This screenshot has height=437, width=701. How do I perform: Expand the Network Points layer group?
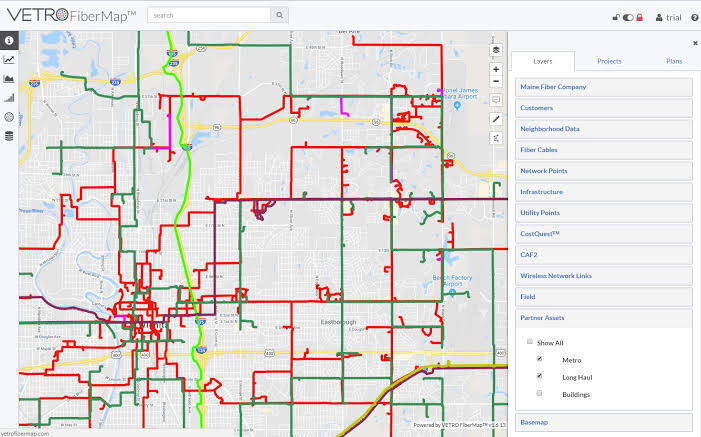click(x=604, y=171)
